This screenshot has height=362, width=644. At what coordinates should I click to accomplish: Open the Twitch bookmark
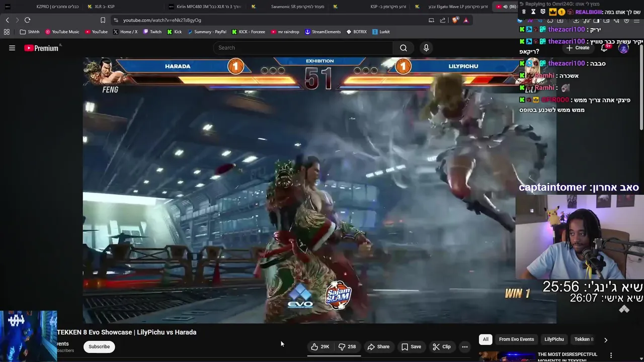[152, 32]
